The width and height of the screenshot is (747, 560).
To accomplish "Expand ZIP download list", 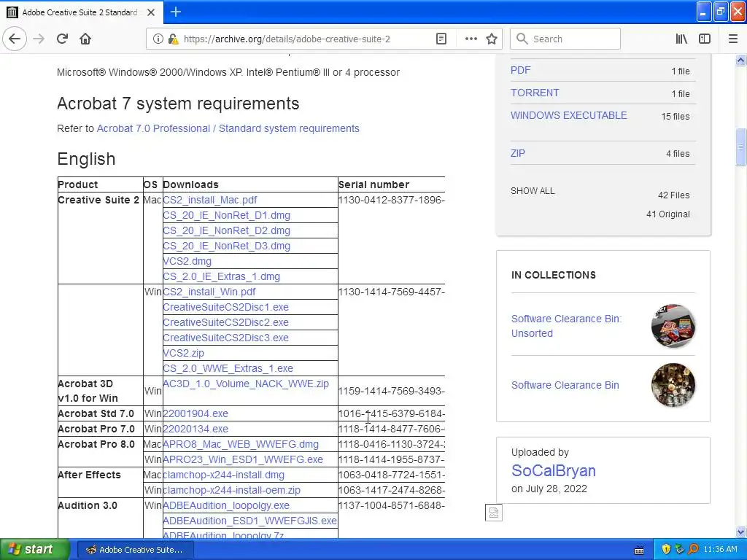I will point(518,153).
